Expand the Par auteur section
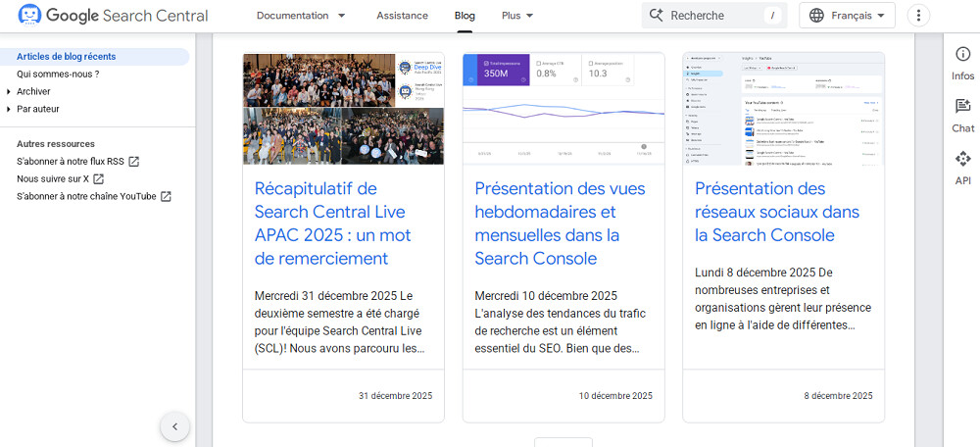 coord(38,109)
